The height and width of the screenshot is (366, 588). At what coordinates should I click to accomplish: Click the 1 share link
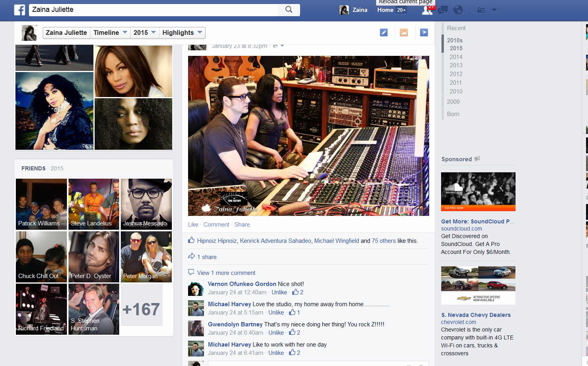point(207,257)
